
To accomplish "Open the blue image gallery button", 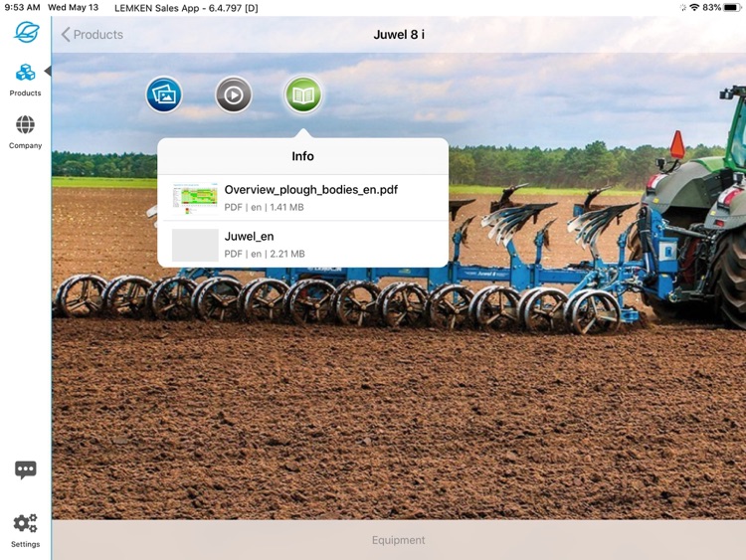I will [164, 94].
